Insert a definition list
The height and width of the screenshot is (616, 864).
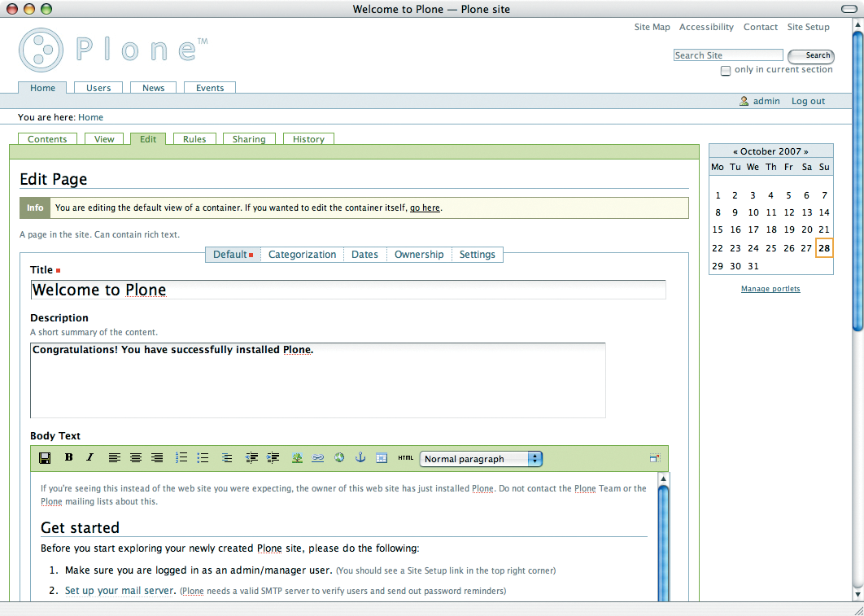(227, 457)
